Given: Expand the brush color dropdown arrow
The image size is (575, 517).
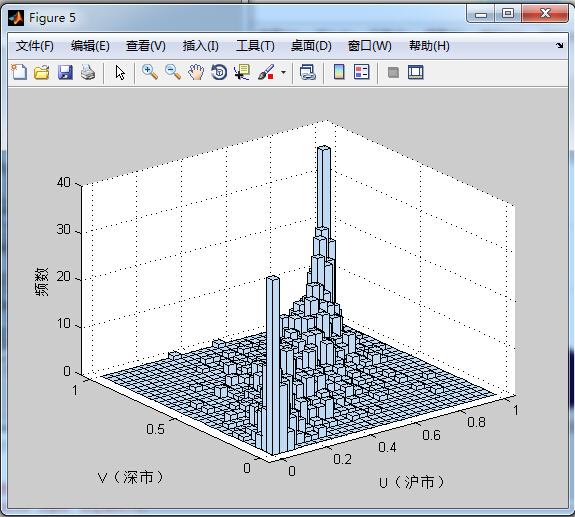Looking at the screenshot, I should pos(283,72).
